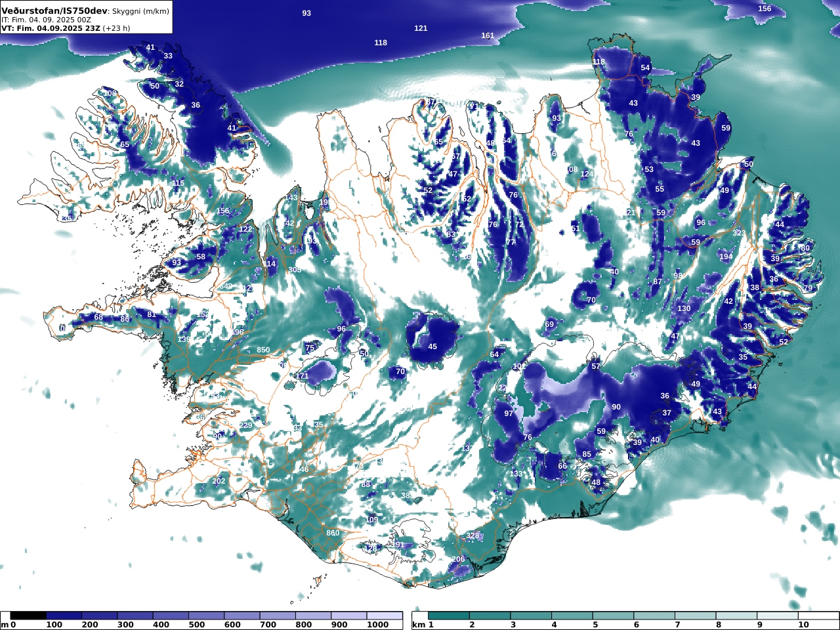Select the 3–4 km teal legend swatch
This screenshot has height=630, width=840.
532,616
